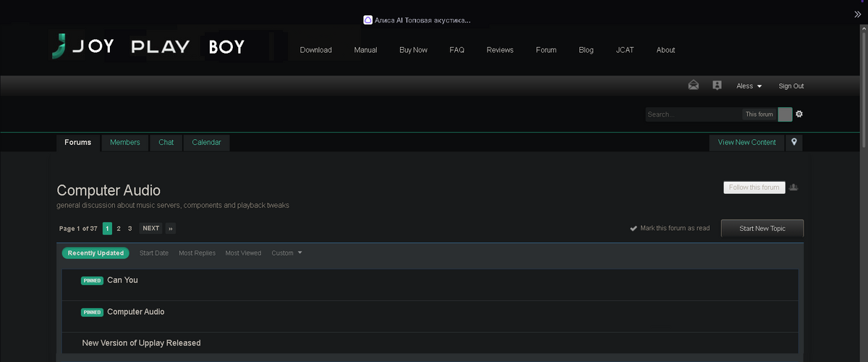The width and height of the screenshot is (868, 362).
Task: Open the messages envelope icon
Action: pos(693,85)
